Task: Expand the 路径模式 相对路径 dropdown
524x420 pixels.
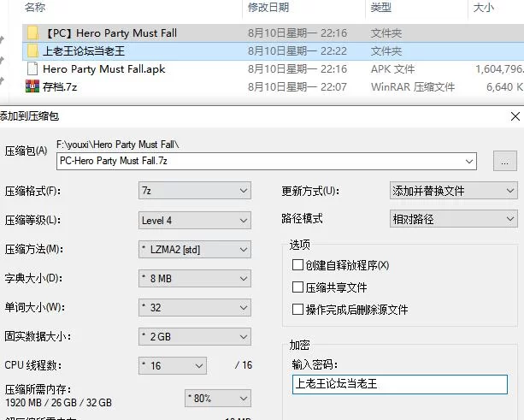Action: click(454, 219)
